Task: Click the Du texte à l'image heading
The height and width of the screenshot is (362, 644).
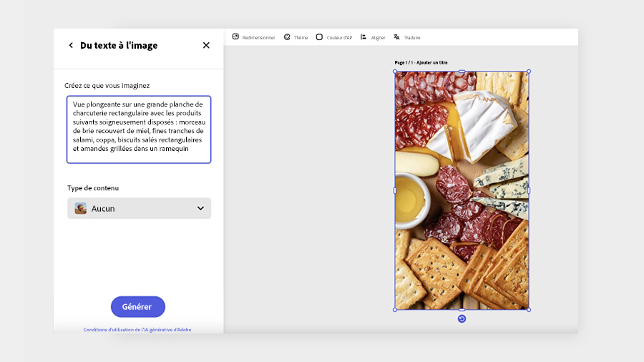Action: pos(119,45)
